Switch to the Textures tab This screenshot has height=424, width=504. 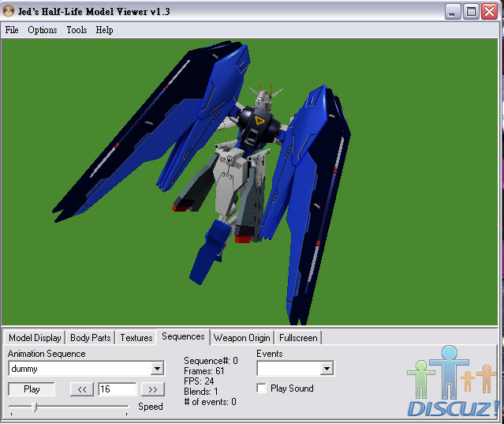coord(136,338)
